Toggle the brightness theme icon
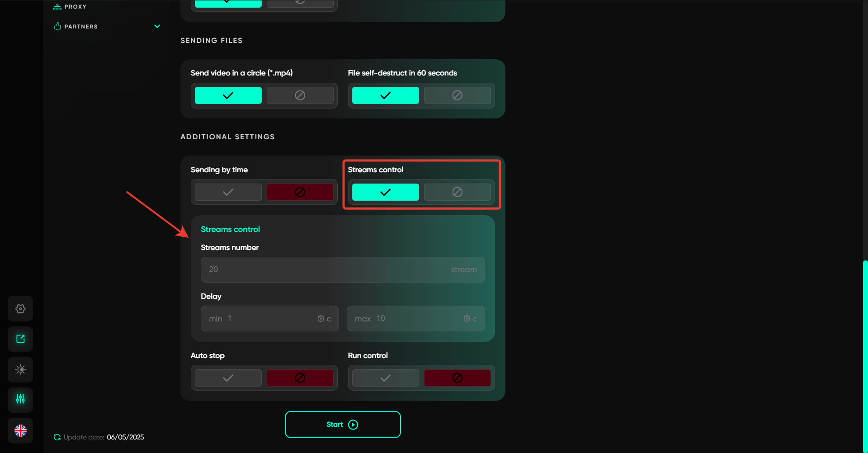This screenshot has width=868, height=453. (20, 370)
